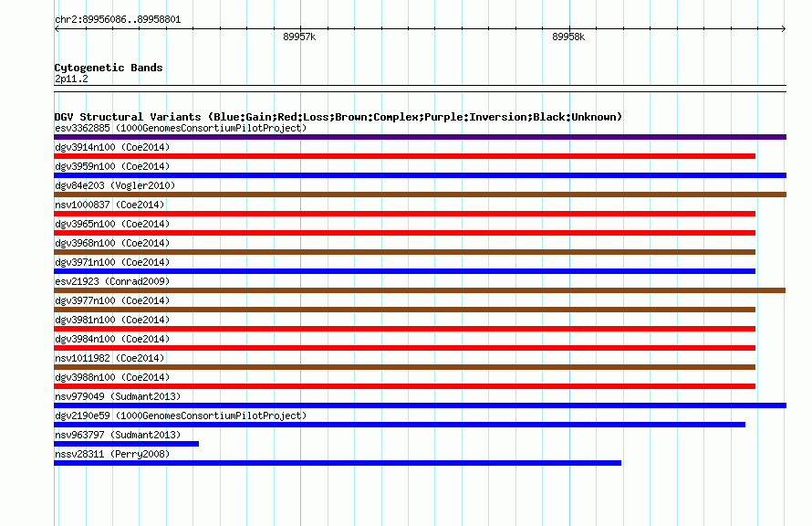This screenshot has height=526, width=812.
Task: Click the brown dgv3968n100 complex bar
Action: (404, 252)
